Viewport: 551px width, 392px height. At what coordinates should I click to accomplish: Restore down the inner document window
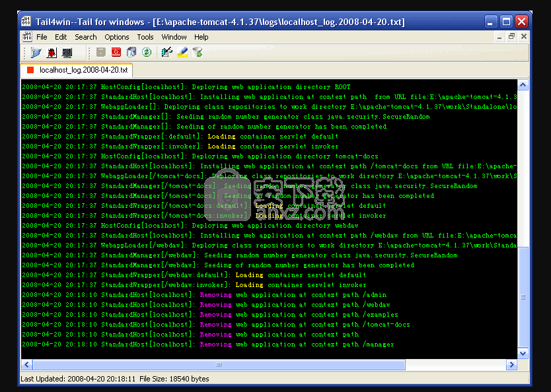(x=511, y=36)
